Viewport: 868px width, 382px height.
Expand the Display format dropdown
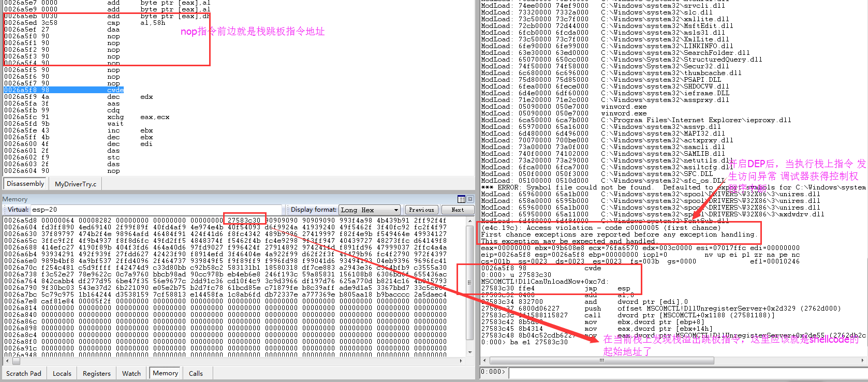click(x=396, y=210)
